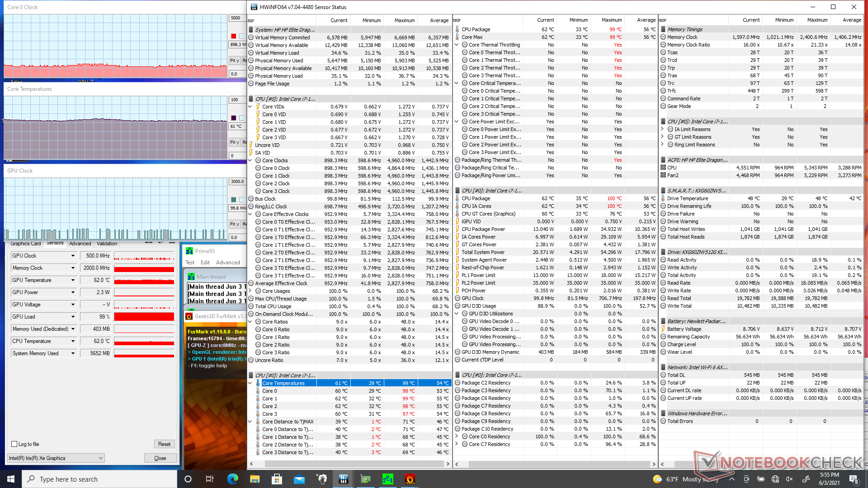Open Prime95 Edit menu

point(205,263)
